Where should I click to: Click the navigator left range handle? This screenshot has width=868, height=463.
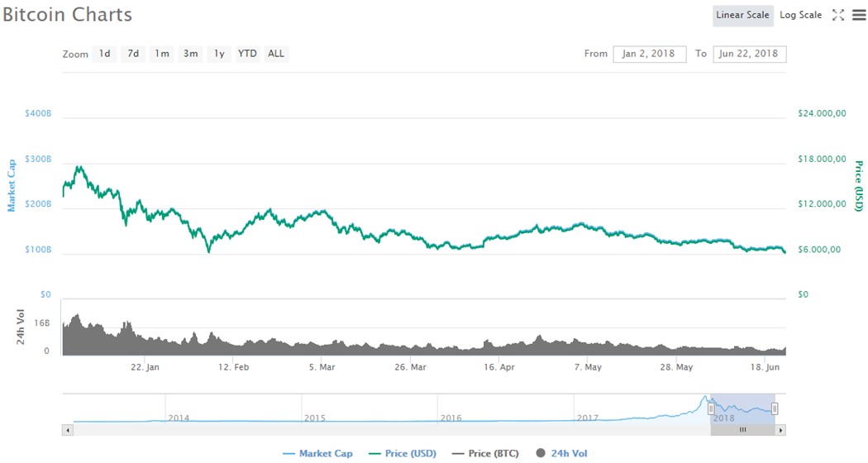pyautogui.click(x=711, y=408)
